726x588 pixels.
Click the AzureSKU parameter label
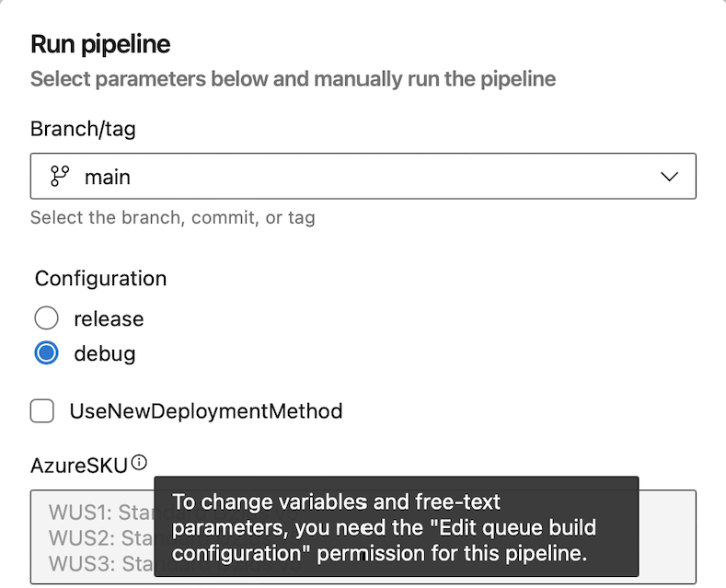79,465
